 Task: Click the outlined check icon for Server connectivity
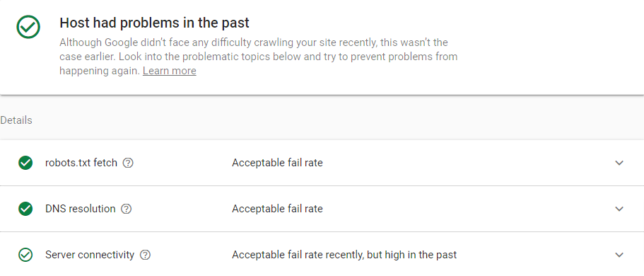tap(25, 255)
